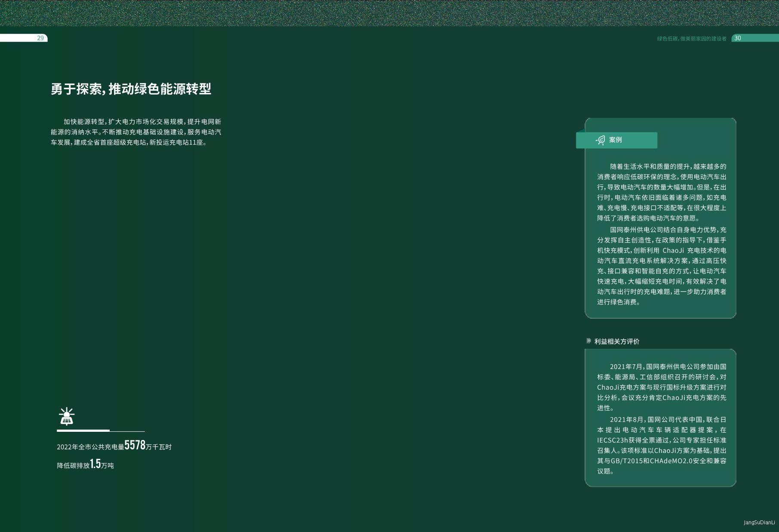Click the figure 1.5 for carbon reduction
Screen dimensions: 779x532
pyautogui.click(x=95, y=464)
